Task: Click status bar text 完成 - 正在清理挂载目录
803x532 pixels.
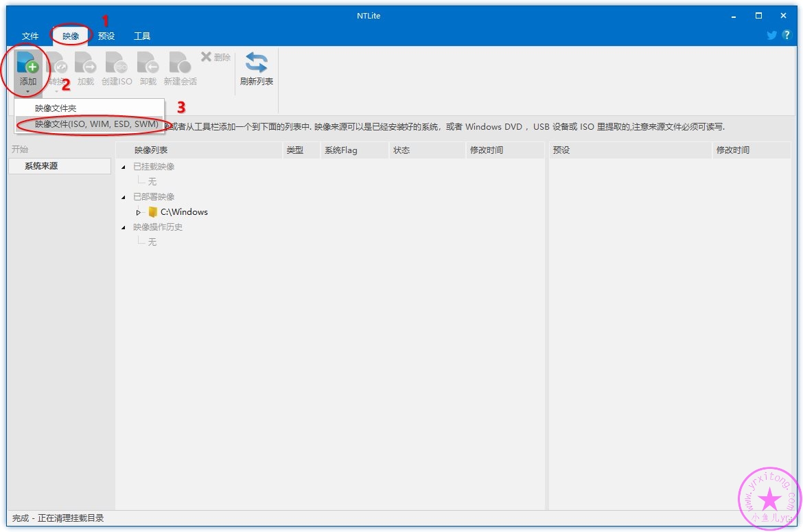Action: click(x=58, y=518)
